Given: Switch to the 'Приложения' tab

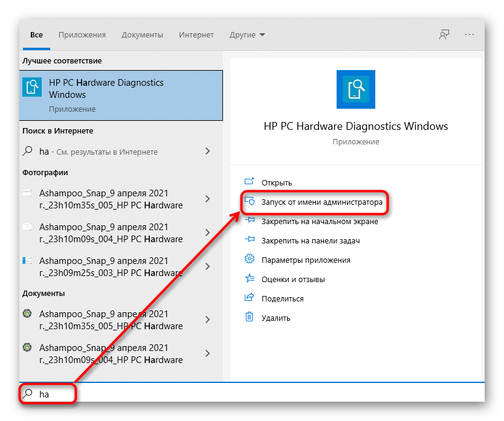Looking at the screenshot, I should point(82,35).
